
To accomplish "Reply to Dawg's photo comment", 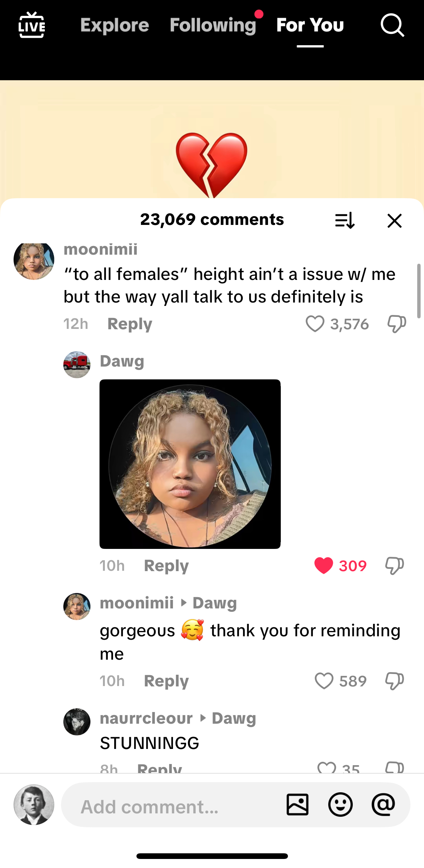I will (166, 566).
